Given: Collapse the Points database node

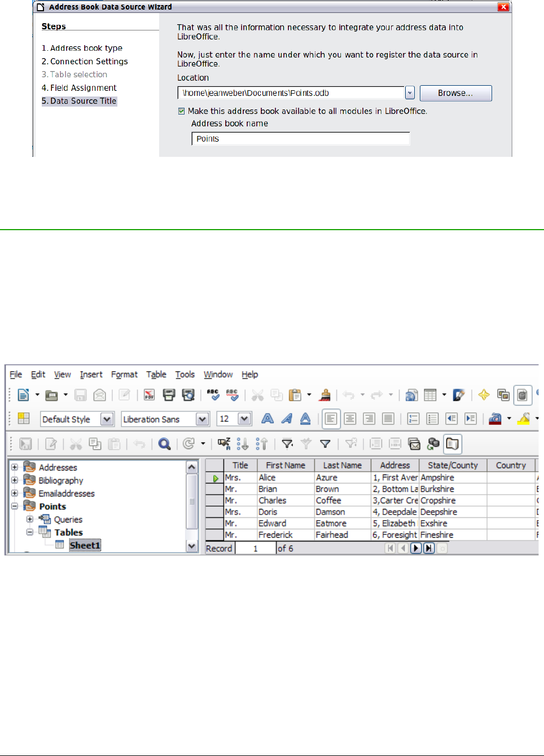Looking at the screenshot, I should click(x=15, y=506).
